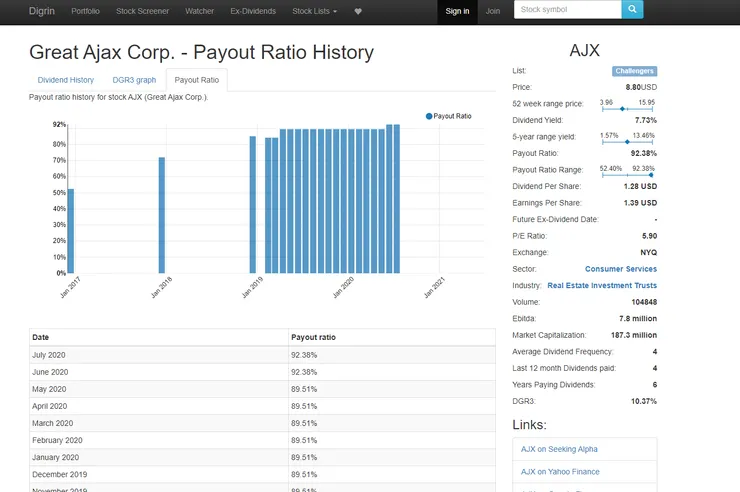The width and height of the screenshot is (740, 492).
Task: Click the Payout Ratio Range slider
Action: pos(628,175)
